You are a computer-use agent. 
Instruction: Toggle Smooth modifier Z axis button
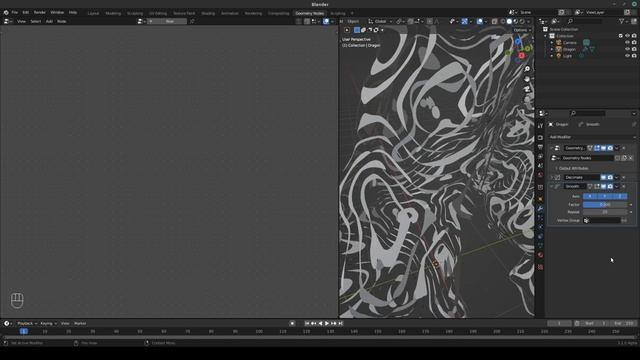[620, 196]
